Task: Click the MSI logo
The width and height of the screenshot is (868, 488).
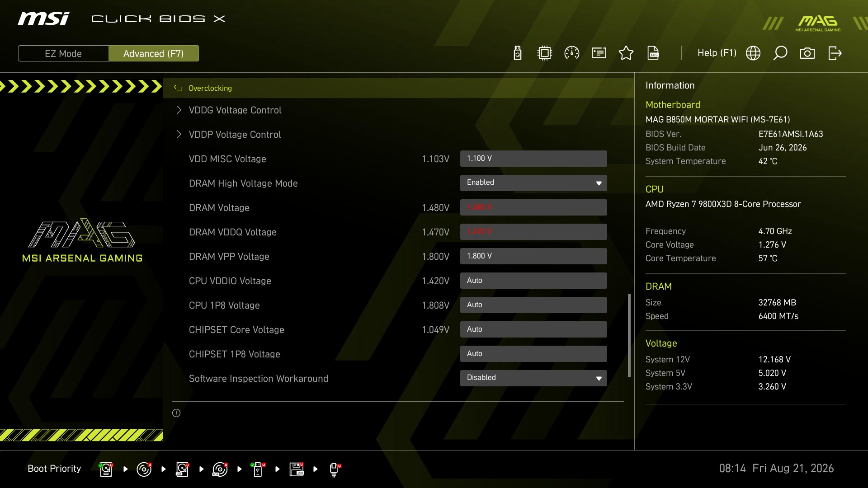Action: (x=43, y=19)
